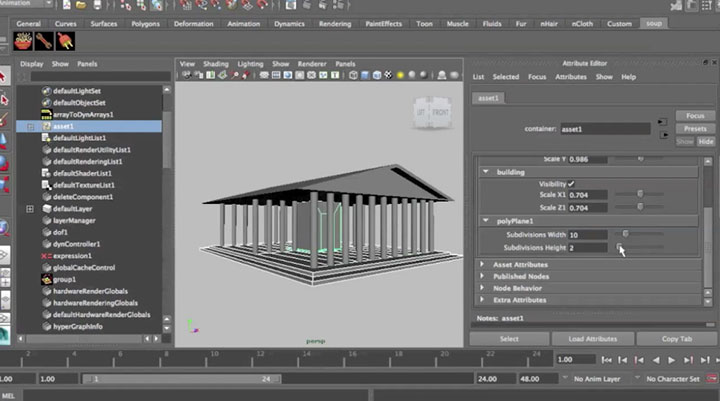Click the Focus button
Image resolution: width=720 pixels, height=401 pixels.
coord(695,116)
